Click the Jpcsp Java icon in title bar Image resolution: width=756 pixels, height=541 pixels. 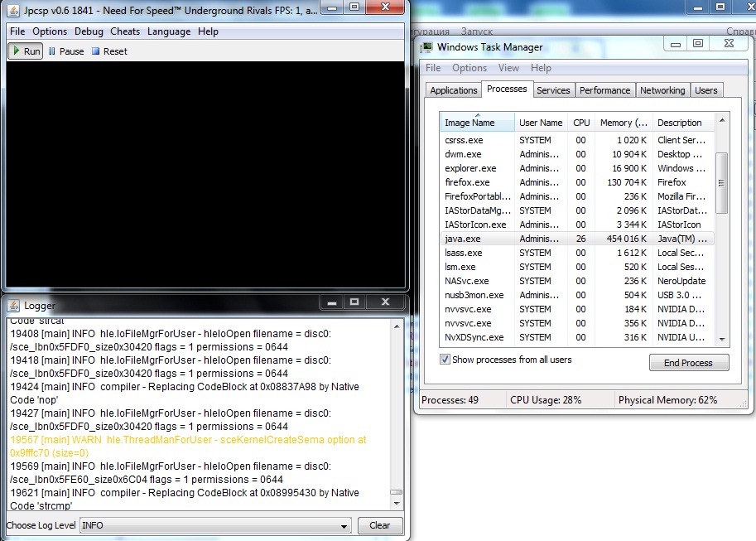point(13,10)
